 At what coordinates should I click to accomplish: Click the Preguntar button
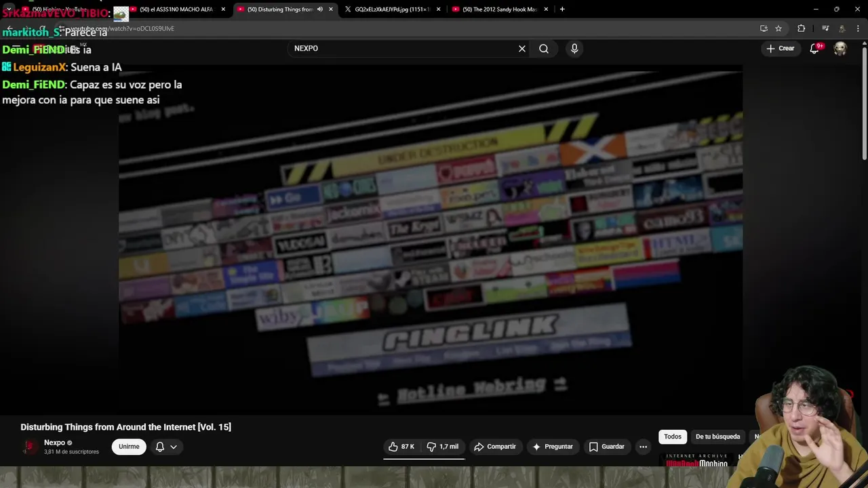coord(553,447)
